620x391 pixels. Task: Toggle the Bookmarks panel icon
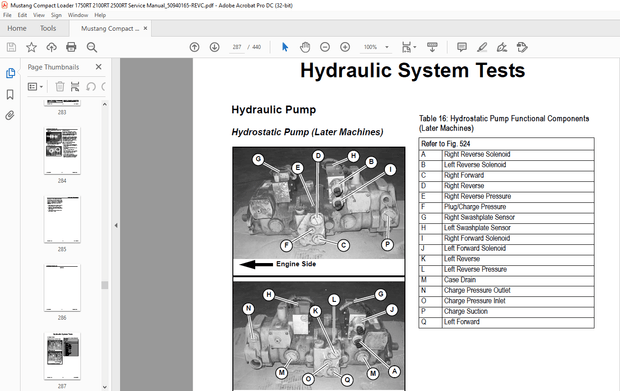click(x=10, y=94)
